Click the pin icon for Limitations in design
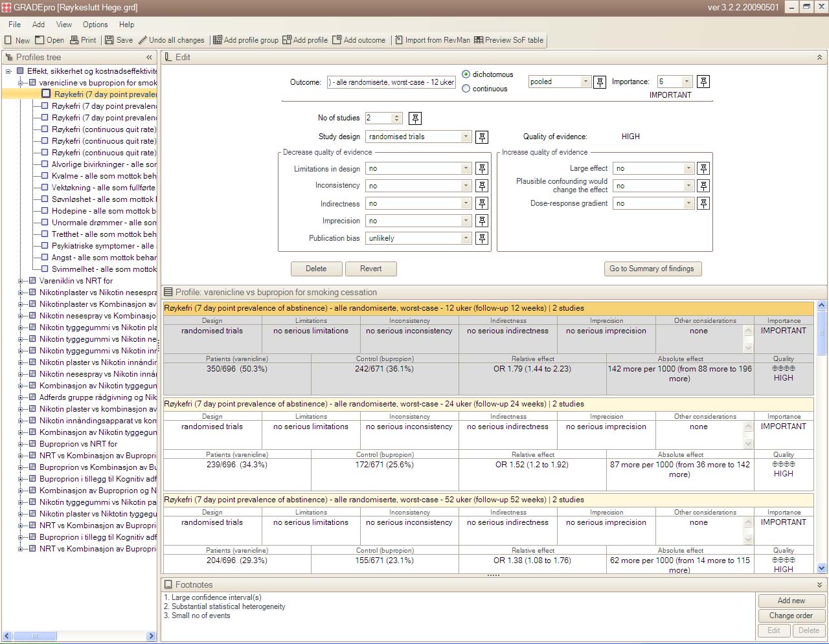829x644 pixels. (482, 168)
